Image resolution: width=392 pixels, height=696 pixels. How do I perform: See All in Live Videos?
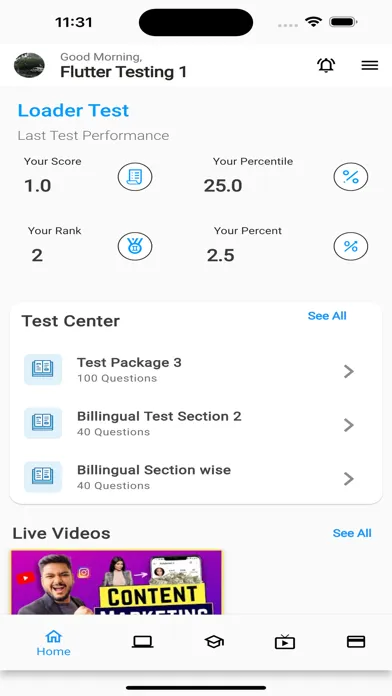point(352,533)
